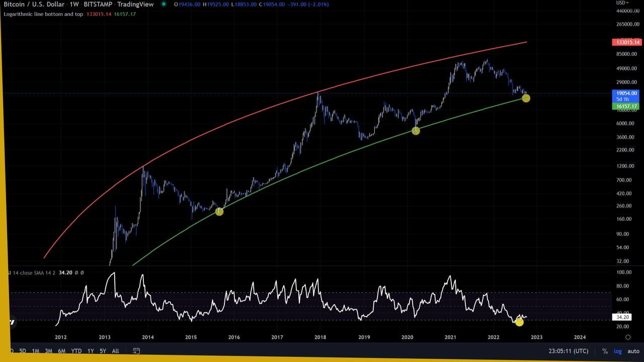Open the USD currency dropdown
Viewport: 644px width, 362px height.
tap(622, 3)
